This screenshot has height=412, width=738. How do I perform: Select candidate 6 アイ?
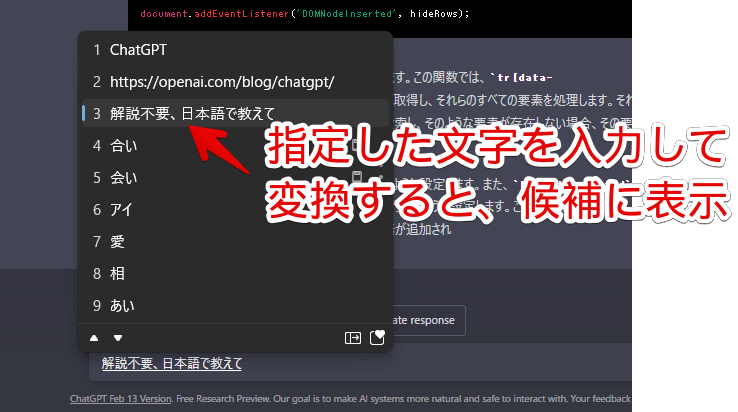click(x=235, y=210)
